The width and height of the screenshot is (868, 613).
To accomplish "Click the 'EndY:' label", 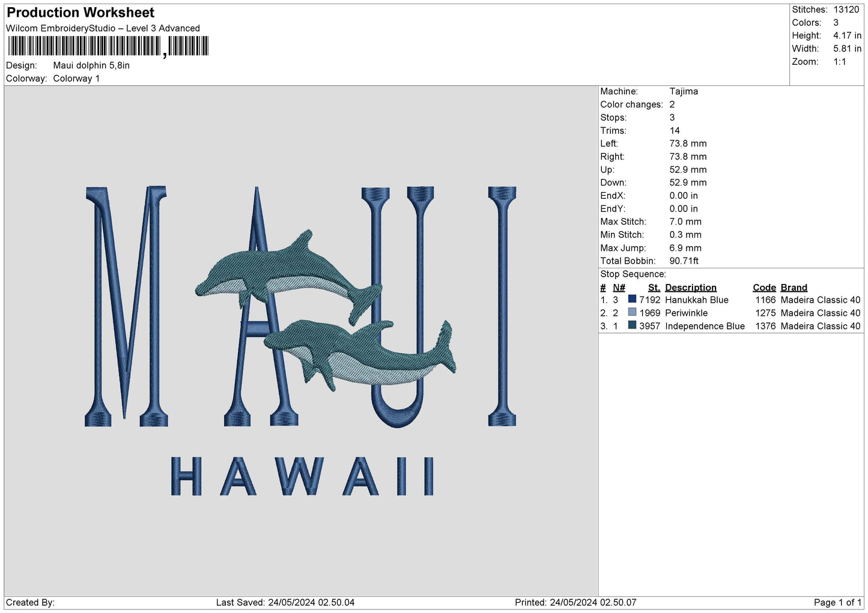I will pos(613,209).
